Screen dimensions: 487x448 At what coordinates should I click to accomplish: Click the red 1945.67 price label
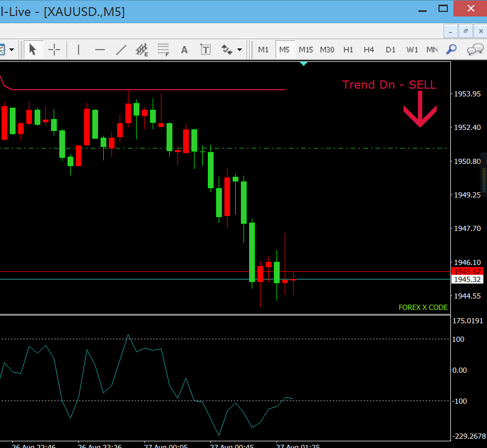point(467,271)
